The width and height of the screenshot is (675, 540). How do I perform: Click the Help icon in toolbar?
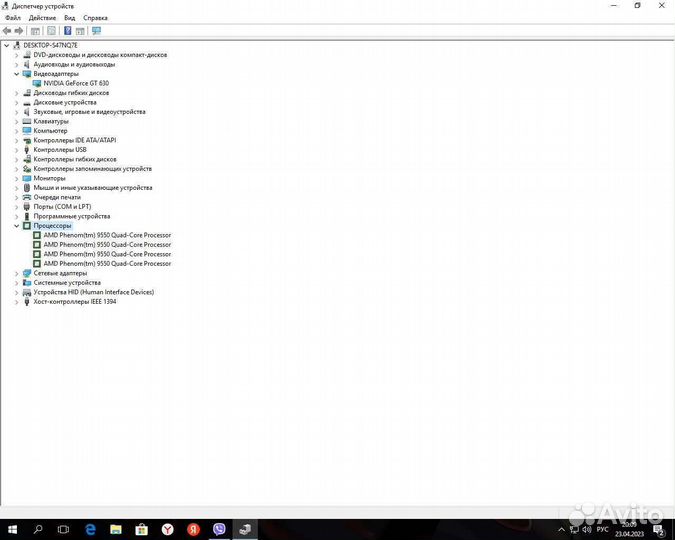[x=67, y=30]
